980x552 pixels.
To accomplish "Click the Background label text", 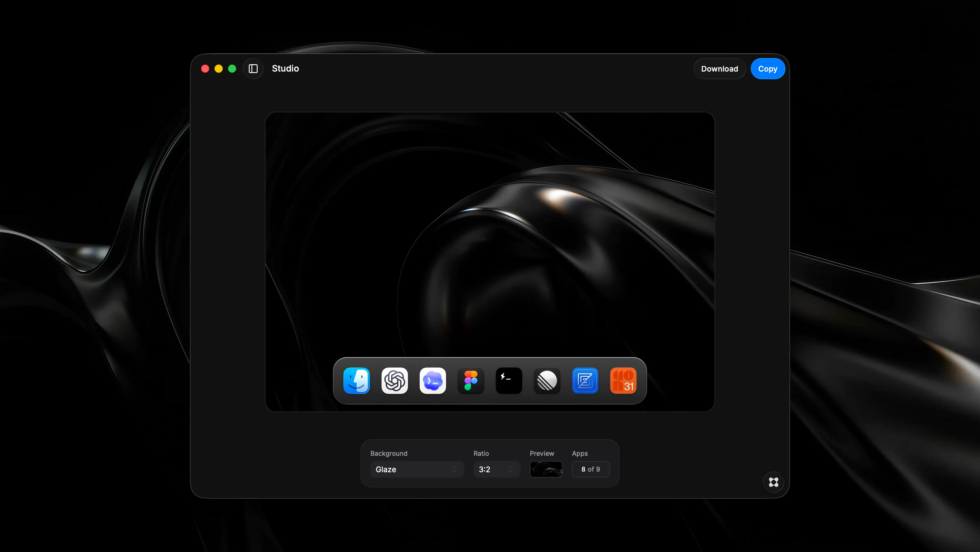I will point(389,453).
